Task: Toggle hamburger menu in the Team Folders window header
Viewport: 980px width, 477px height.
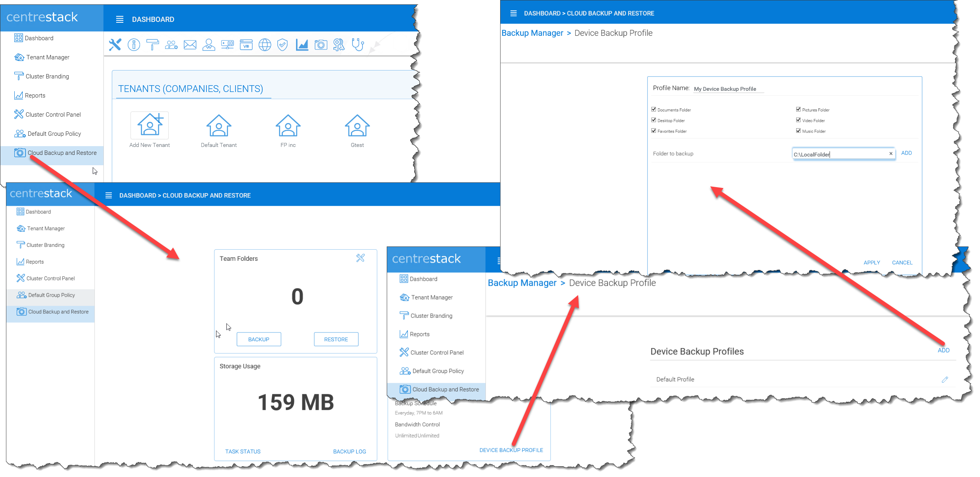Action: (x=109, y=195)
